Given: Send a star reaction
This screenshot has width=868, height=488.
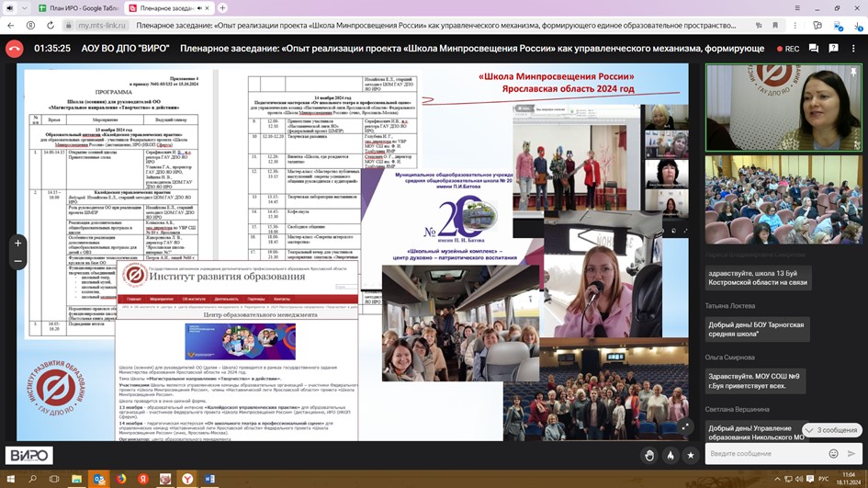Looking at the screenshot, I should click(x=691, y=455).
